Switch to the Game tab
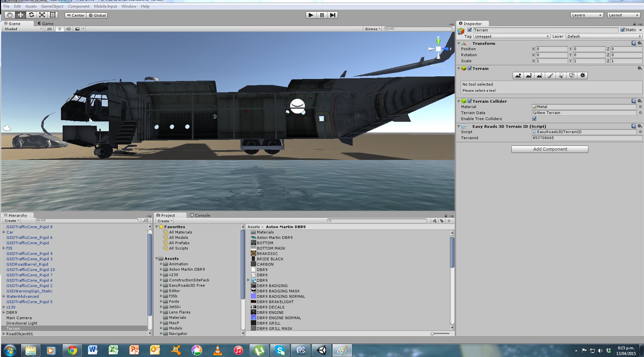The width and height of the screenshot is (644, 357). pos(46,23)
